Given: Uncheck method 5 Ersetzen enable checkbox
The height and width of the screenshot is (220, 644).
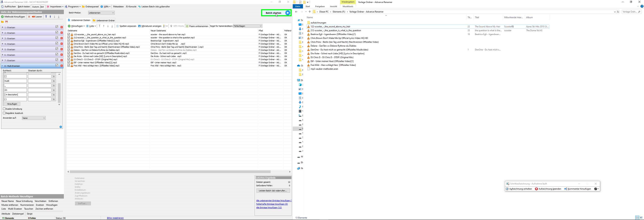Looking at the screenshot, I should tap(57, 49).
